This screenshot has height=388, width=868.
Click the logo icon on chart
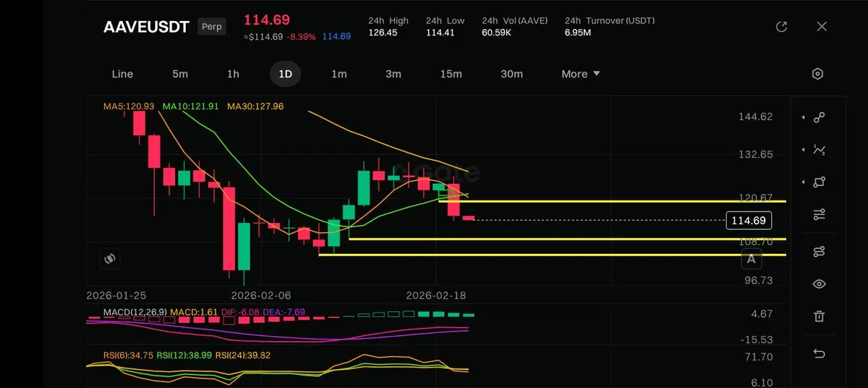(111, 258)
